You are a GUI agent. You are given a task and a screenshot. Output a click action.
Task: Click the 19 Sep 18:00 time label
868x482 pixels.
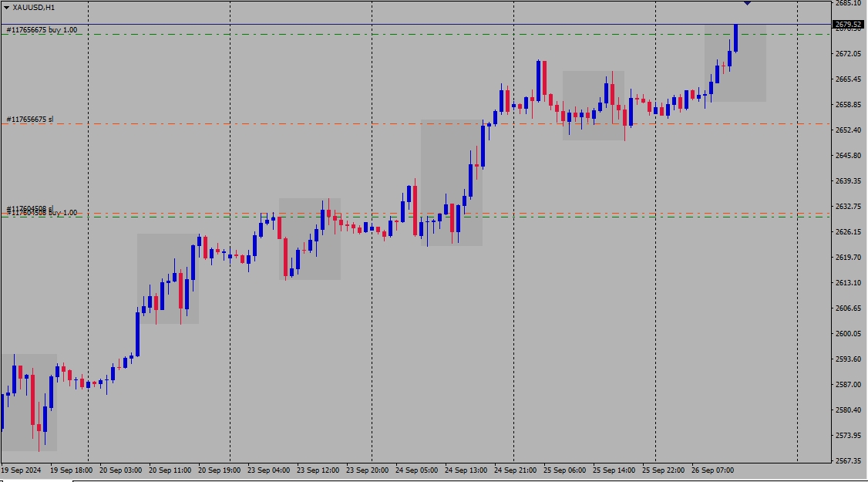(x=72, y=470)
